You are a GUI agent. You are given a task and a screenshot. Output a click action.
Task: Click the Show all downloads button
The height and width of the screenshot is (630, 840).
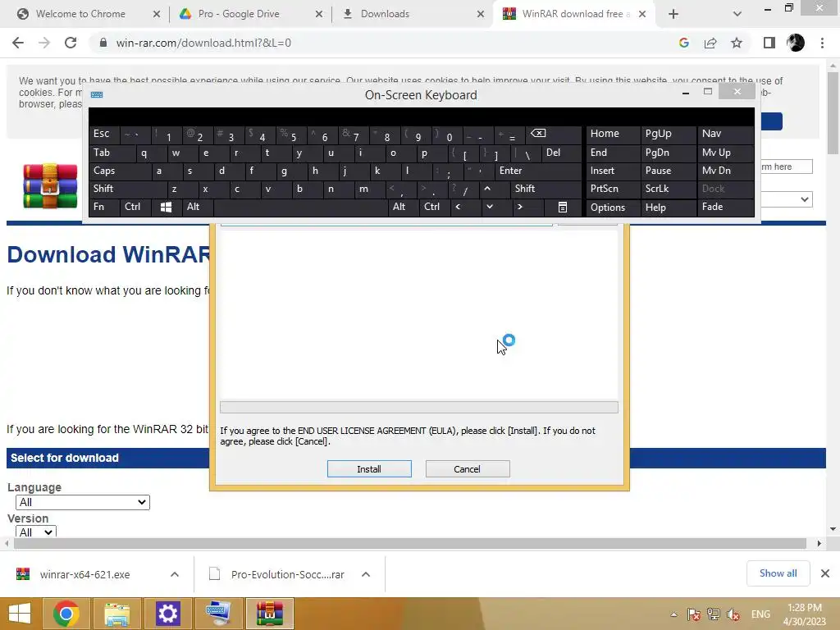click(x=778, y=573)
